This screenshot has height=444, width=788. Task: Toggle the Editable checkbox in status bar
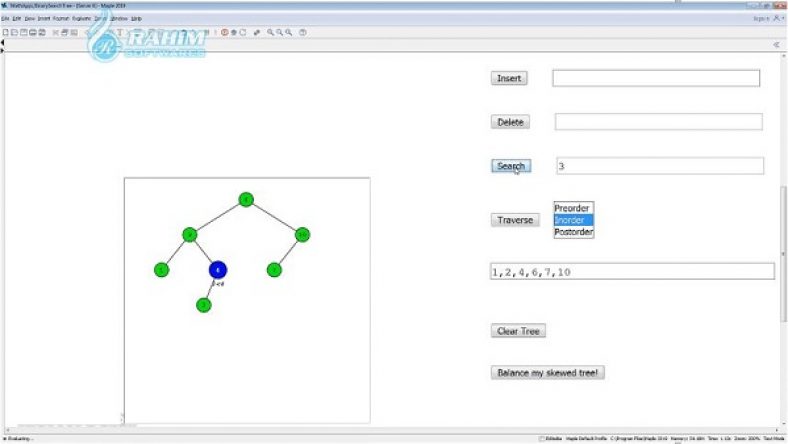click(x=542, y=438)
